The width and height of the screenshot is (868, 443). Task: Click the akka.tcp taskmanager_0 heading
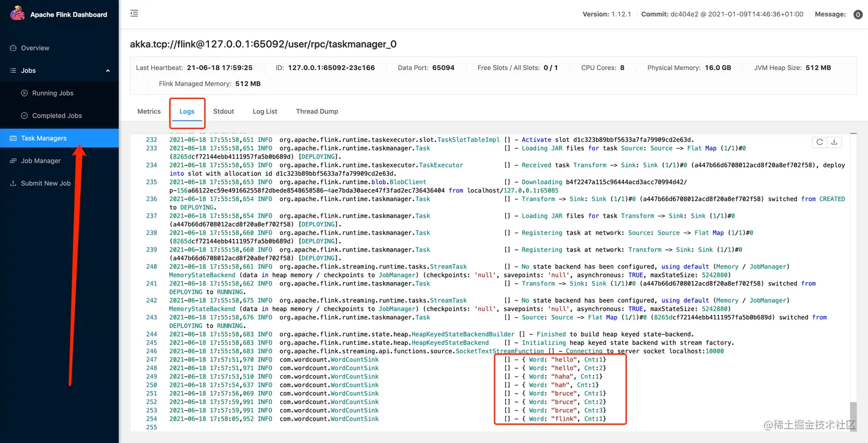point(263,44)
